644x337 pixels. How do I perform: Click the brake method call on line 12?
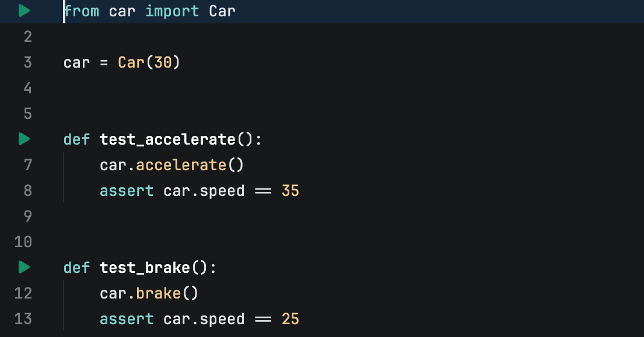[x=158, y=293]
